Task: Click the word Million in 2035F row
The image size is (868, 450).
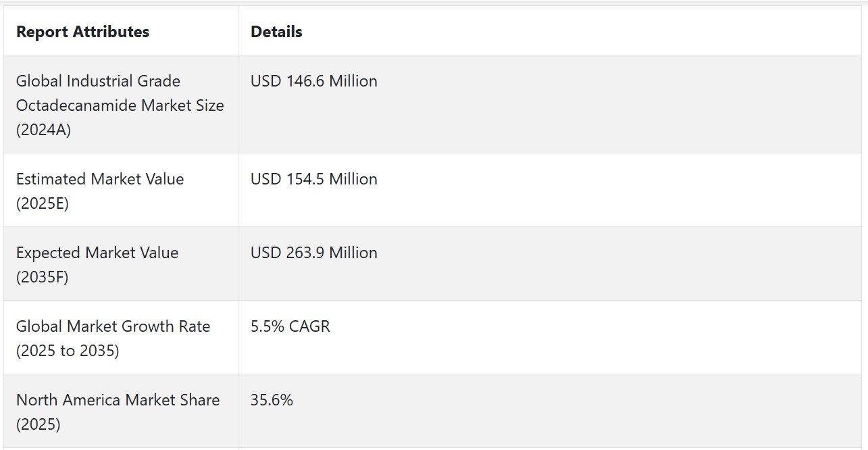Action: point(353,253)
